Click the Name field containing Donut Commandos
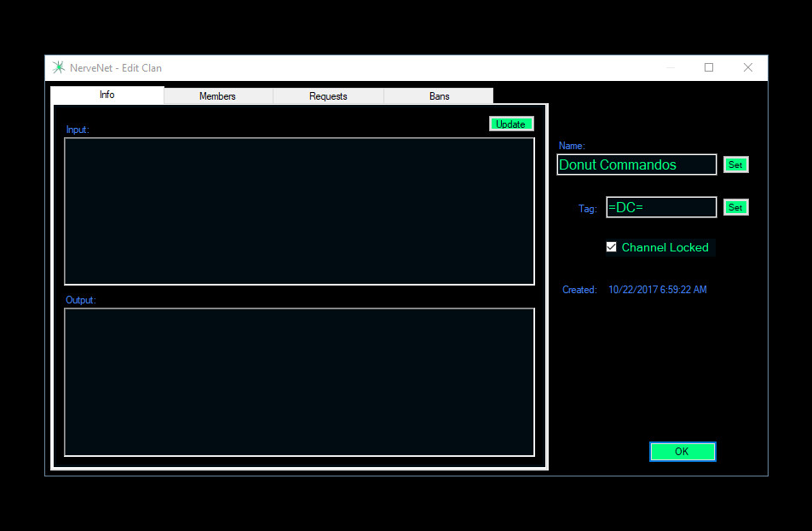The image size is (812, 531). click(636, 164)
